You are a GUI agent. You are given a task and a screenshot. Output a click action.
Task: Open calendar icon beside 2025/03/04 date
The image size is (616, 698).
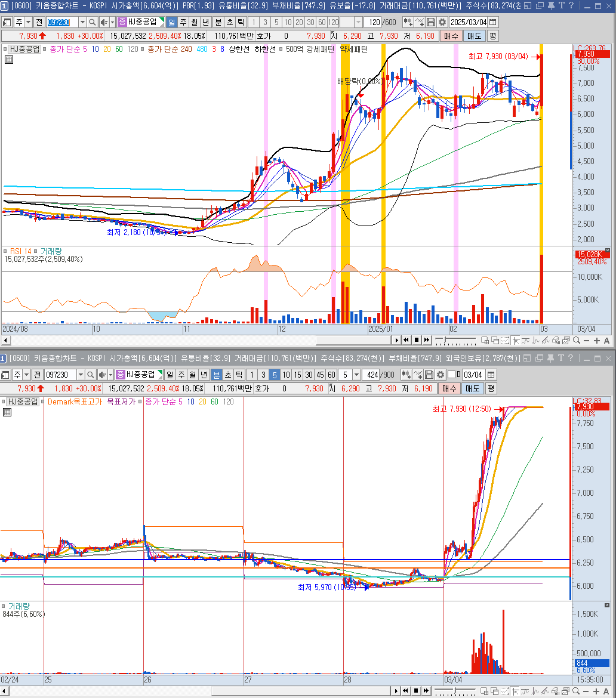(493, 22)
